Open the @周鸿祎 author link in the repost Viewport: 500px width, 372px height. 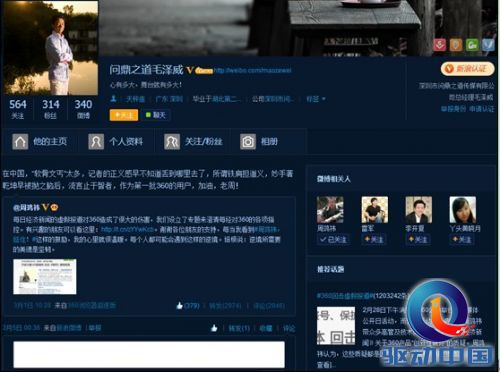click(26, 208)
